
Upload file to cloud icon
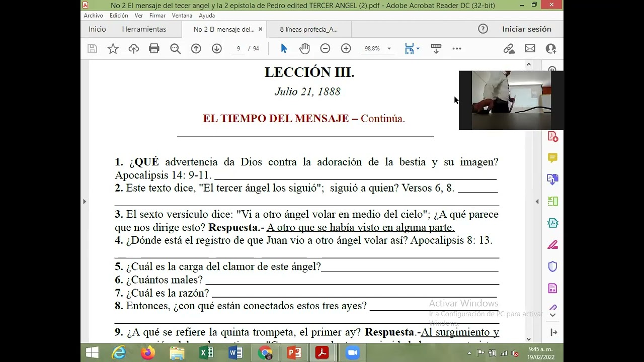(x=134, y=49)
